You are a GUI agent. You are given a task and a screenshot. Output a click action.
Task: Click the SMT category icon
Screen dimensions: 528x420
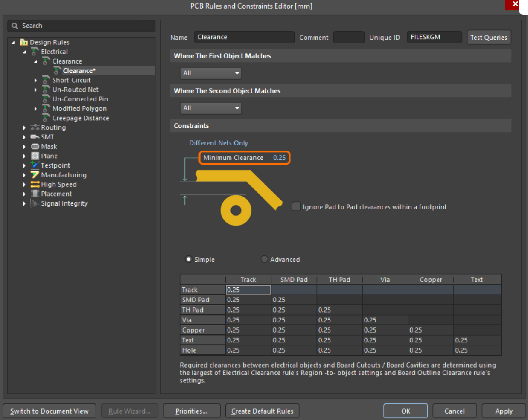35,137
